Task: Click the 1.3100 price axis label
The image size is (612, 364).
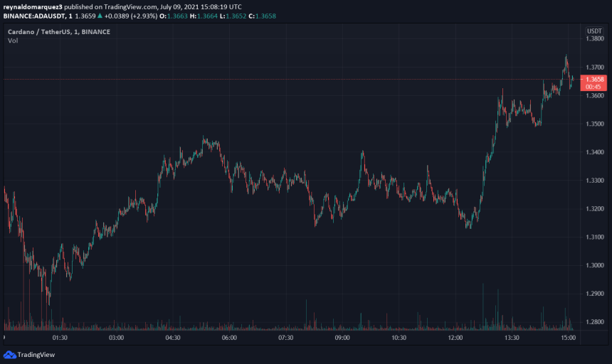Action: point(594,237)
